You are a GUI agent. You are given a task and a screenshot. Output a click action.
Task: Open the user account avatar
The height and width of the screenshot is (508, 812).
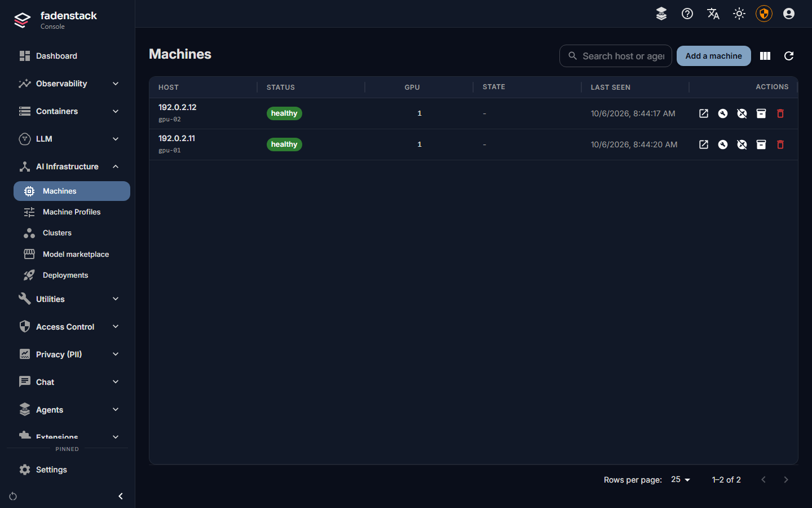[x=789, y=14]
